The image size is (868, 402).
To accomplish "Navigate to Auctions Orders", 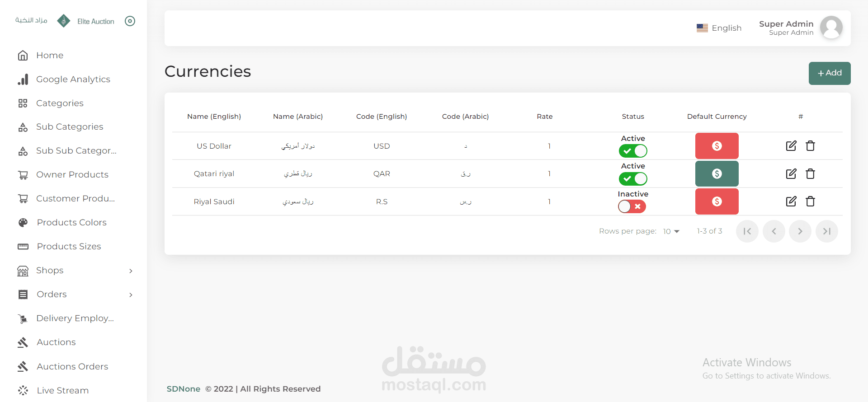I will pos(73,366).
